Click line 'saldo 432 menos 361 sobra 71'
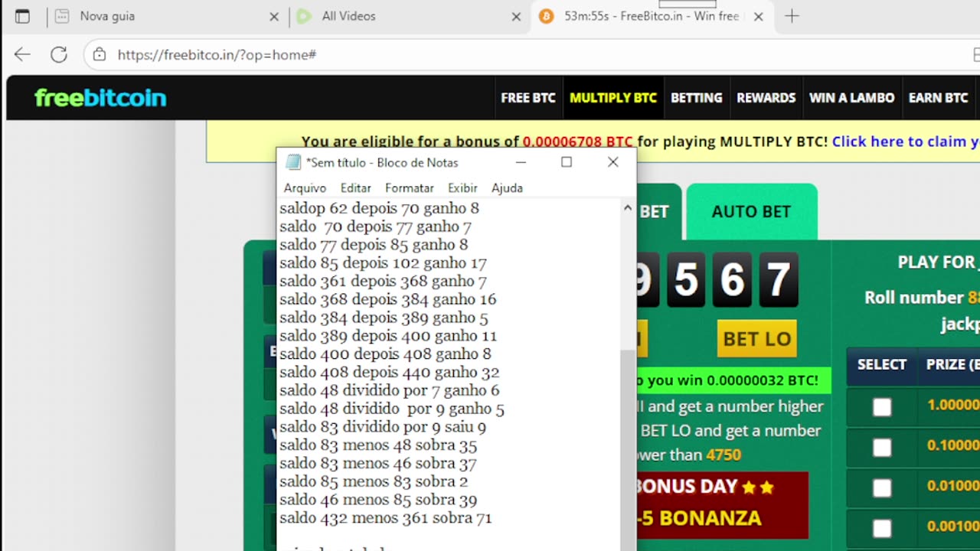The width and height of the screenshot is (980, 551). (385, 518)
